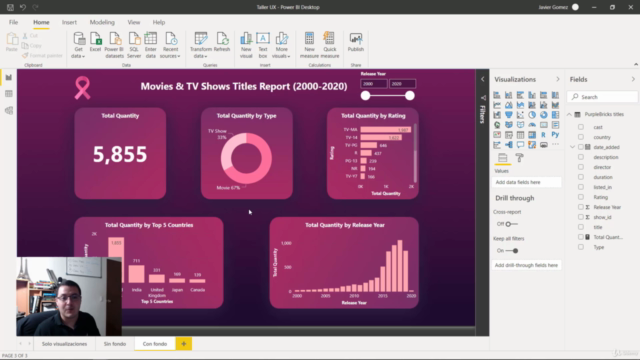
Task: Switch to Sin fondo page tab
Action: click(115, 344)
